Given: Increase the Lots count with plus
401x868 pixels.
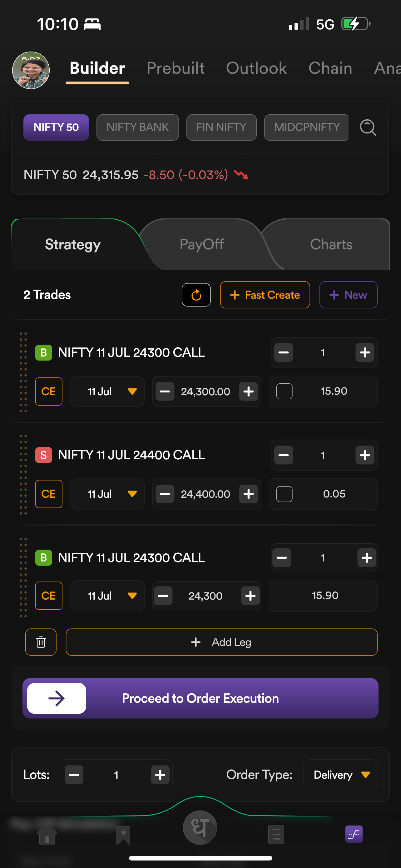Looking at the screenshot, I should pos(160,775).
